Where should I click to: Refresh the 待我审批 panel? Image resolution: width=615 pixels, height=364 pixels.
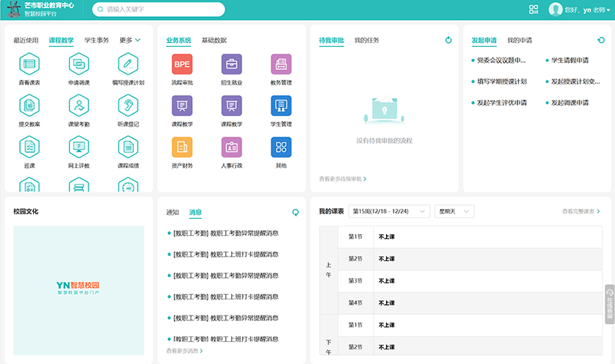click(448, 40)
